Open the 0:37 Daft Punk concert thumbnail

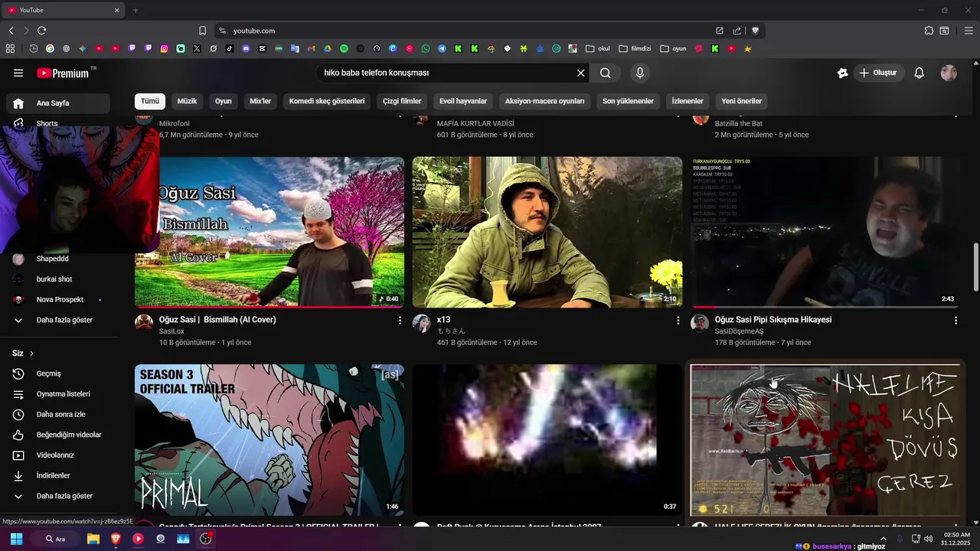547,440
